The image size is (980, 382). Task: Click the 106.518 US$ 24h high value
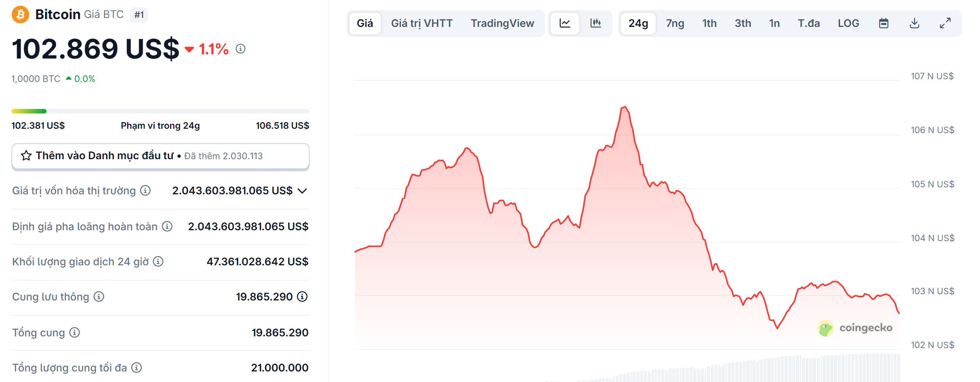pos(282,126)
